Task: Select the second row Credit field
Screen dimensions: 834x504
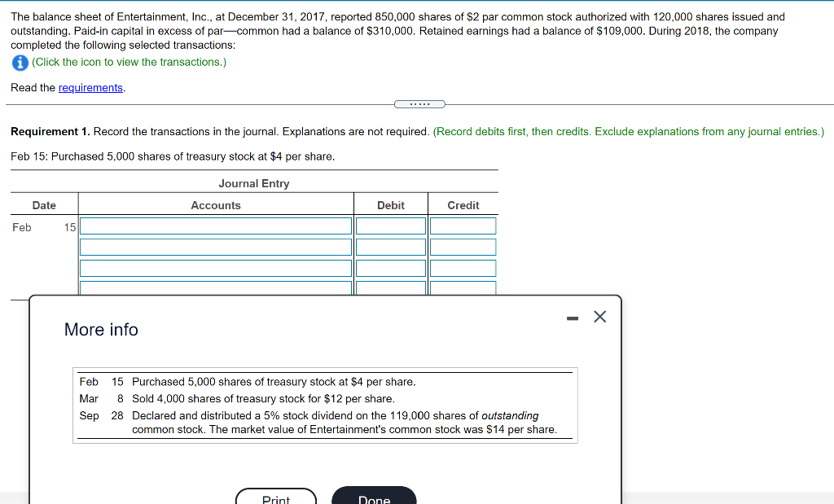Action: click(x=463, y=246)
